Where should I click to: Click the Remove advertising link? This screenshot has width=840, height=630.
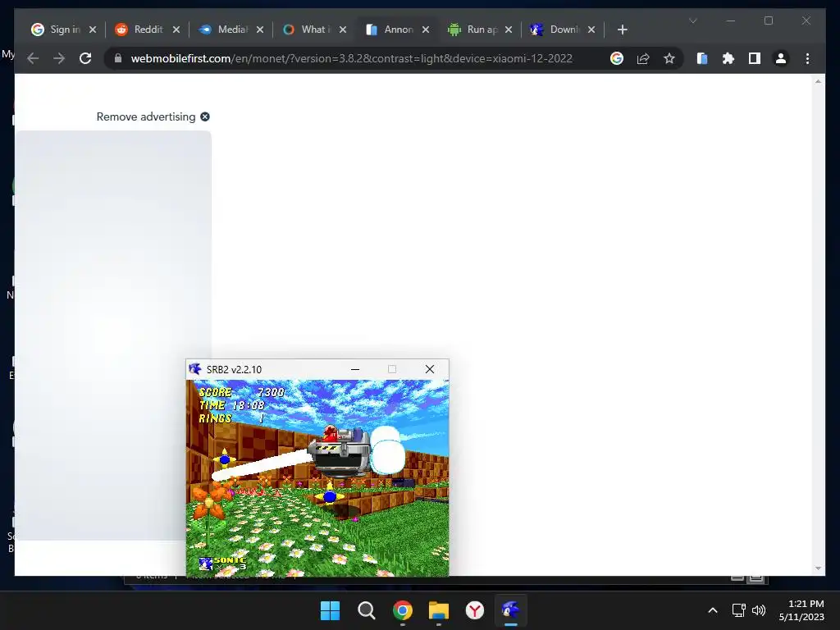pos(146,116)
